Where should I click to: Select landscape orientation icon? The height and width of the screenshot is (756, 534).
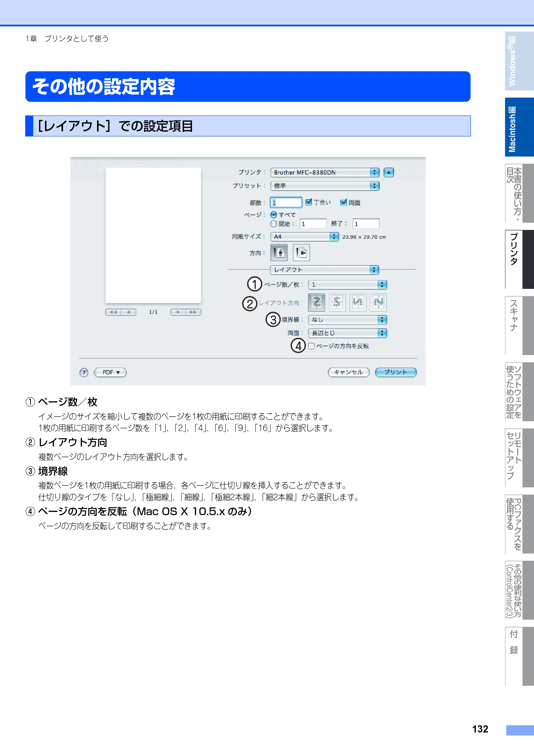tap(301, 253)
